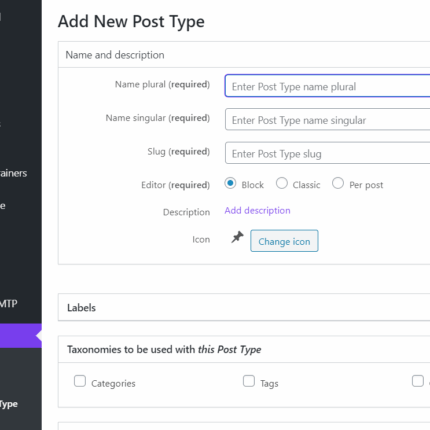Collapse the Name and description panel header
The width and height of the screenshot is (430, 430).
[244, 55]
